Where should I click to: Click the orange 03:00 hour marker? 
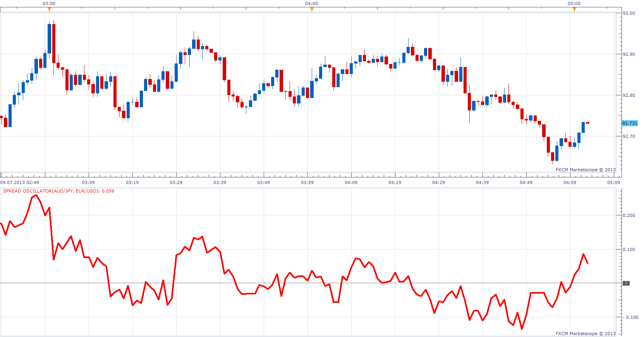click(49, 9)
